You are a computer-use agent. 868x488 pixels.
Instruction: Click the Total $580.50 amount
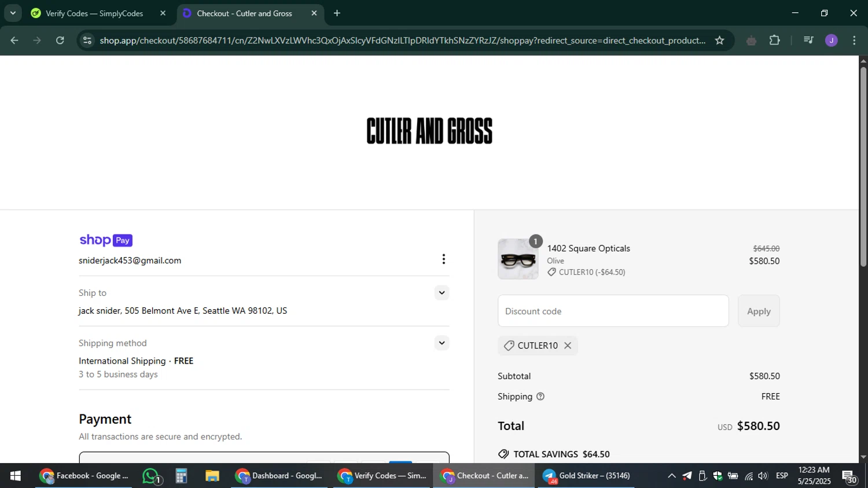point(758,426)
